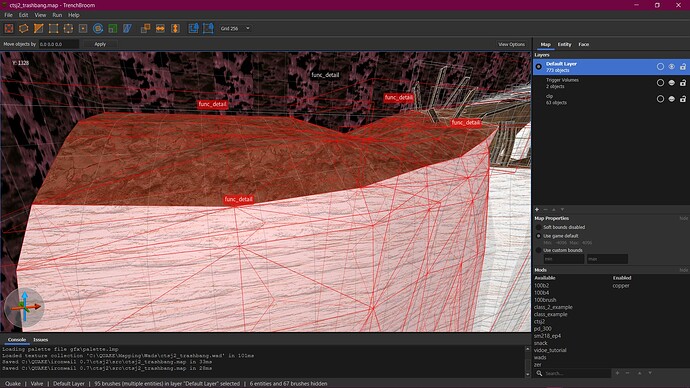Move layer down with arrow under Layers
The width and height of the screenshot is (690, 388).
pos(562,209)
